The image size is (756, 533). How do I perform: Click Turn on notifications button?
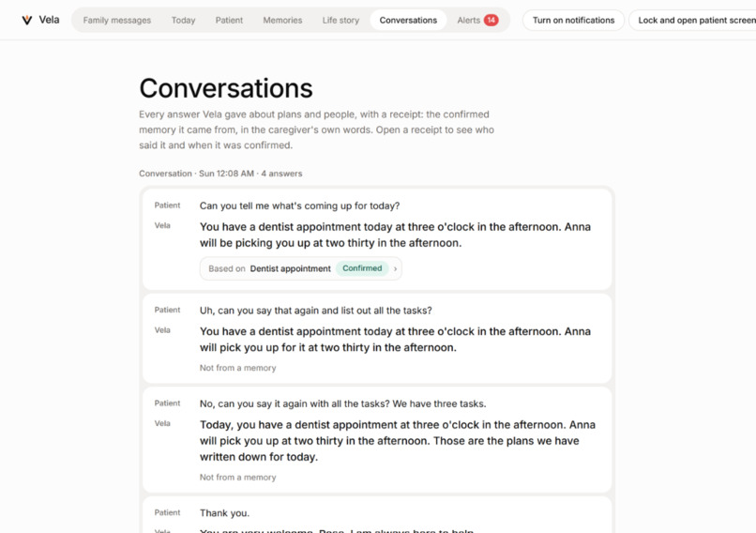(x=573, y=21)
